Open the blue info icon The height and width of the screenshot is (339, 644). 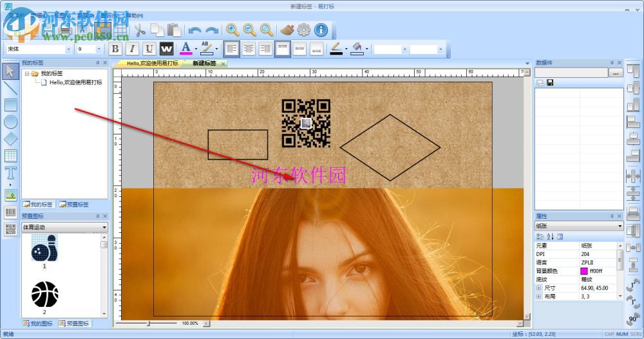coord(321,30)
